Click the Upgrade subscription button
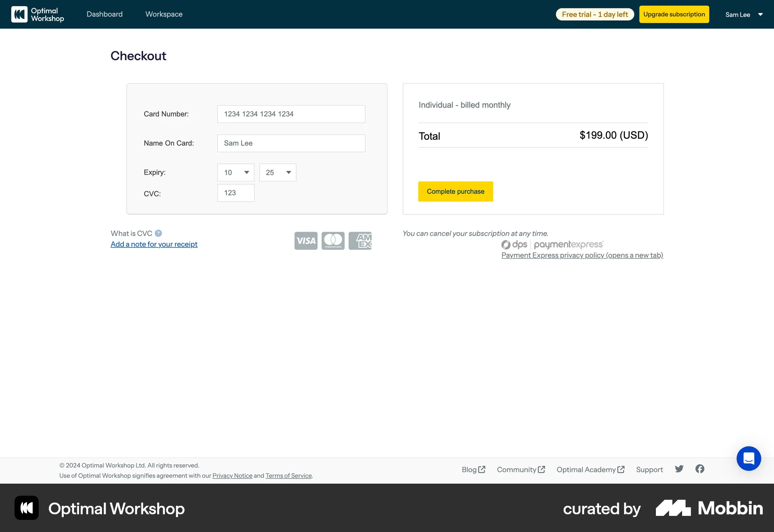 click(674, 14)
